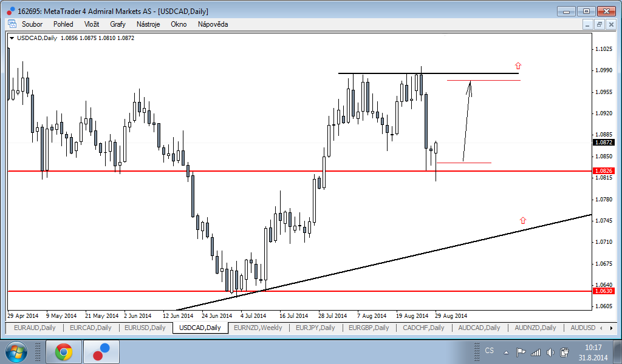Open the Vložit menu
This screenshot has height=364, width=622.
[92, 24]
